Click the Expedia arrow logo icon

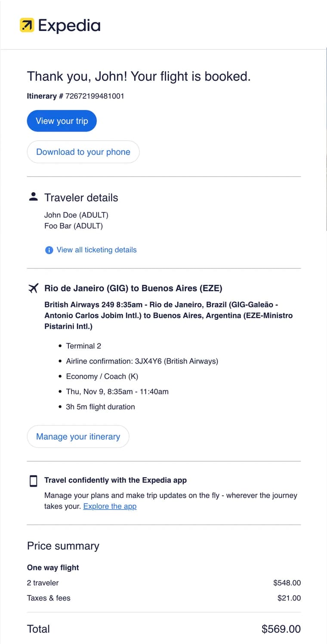click(x=27, y=26)
